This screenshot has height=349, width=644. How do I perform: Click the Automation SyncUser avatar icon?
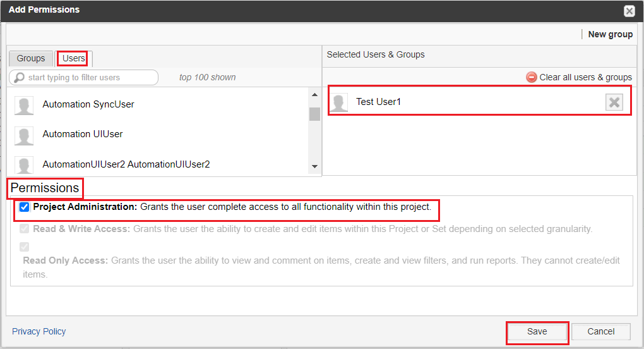pos(24,105)
